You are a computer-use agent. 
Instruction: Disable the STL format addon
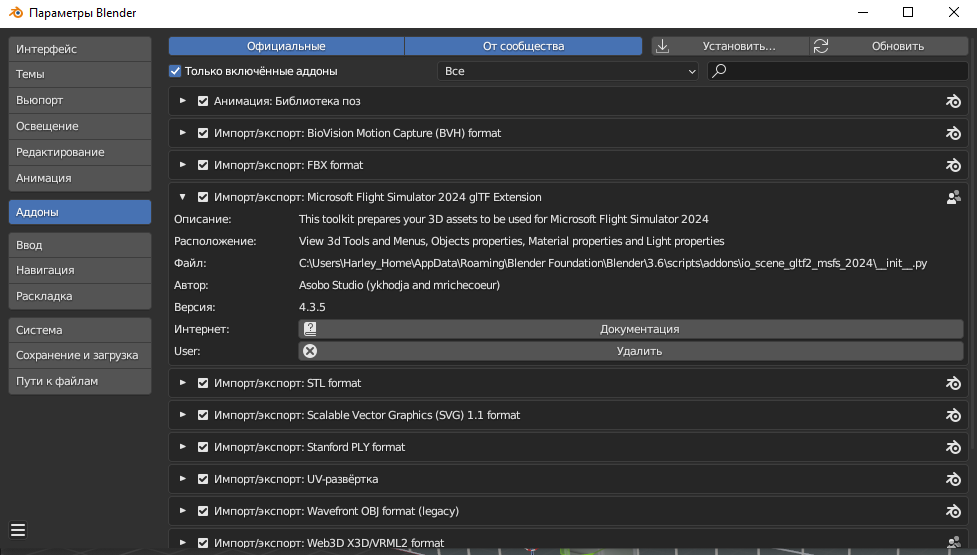203,383
